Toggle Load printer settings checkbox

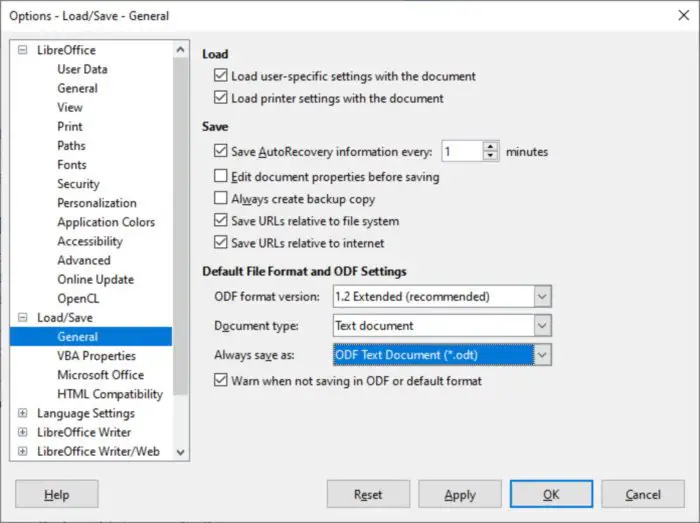(x=221, y=97)
